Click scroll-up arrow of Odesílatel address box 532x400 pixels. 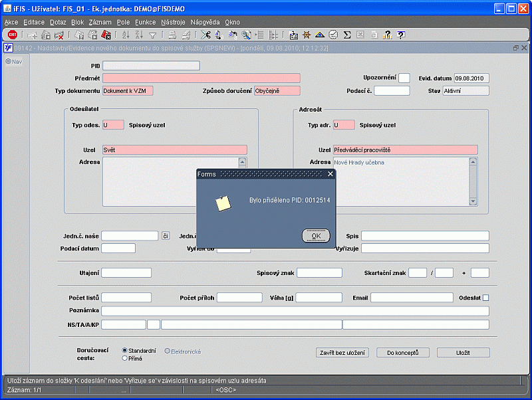(242, 162)
